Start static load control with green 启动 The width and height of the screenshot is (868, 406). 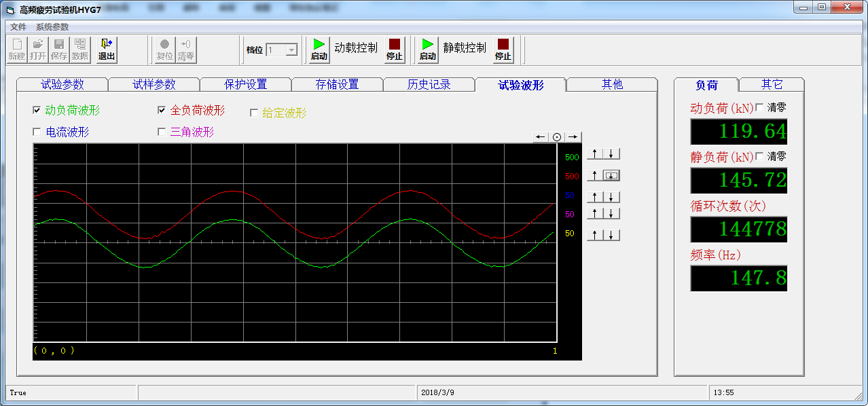click(427, 50)
